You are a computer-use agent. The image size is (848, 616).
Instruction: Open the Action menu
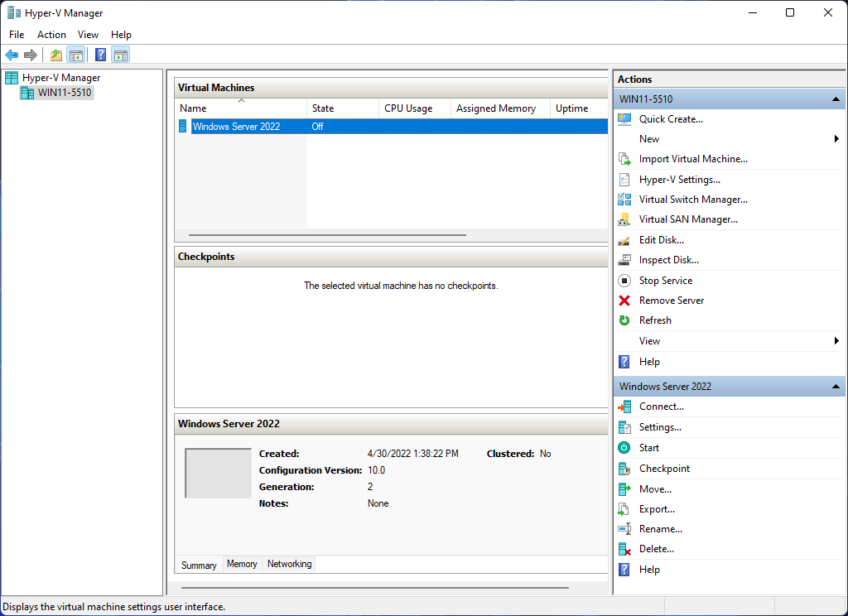pyautogui.click(x=51, y=35)
